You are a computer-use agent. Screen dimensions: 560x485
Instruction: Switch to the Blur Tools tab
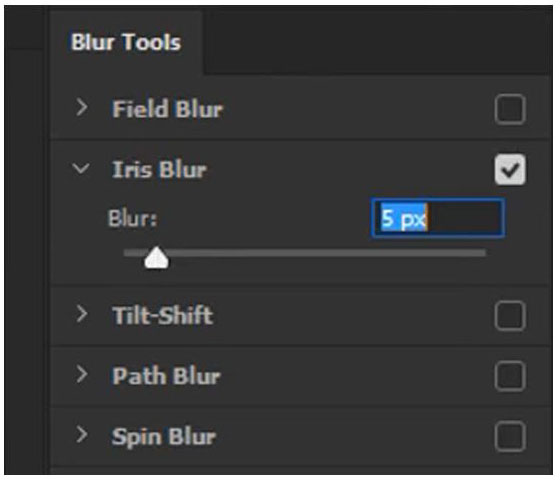point(126,42)
